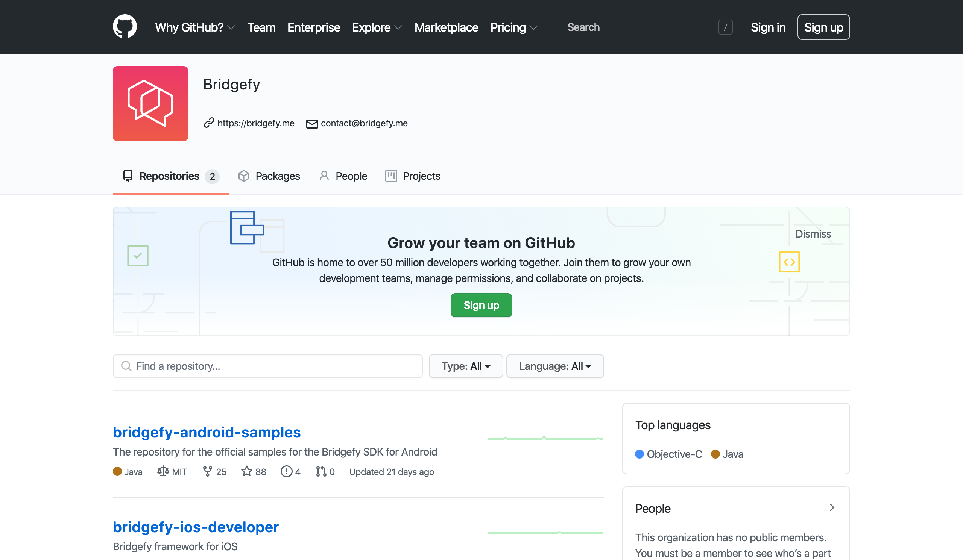The width and height of the screenshot is (963, 560).
Task: Switch to the People tab
Action: click(343, 176)
